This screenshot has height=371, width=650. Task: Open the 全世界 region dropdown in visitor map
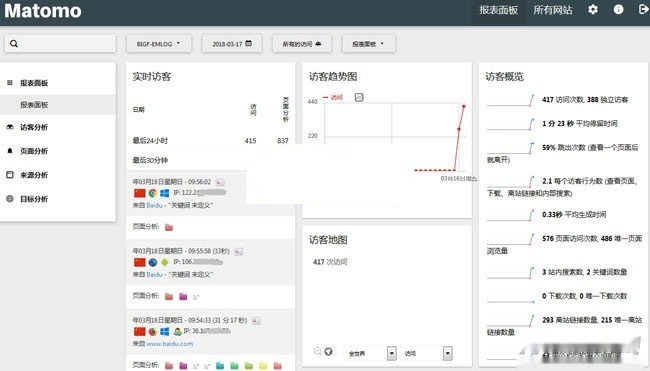370,353
